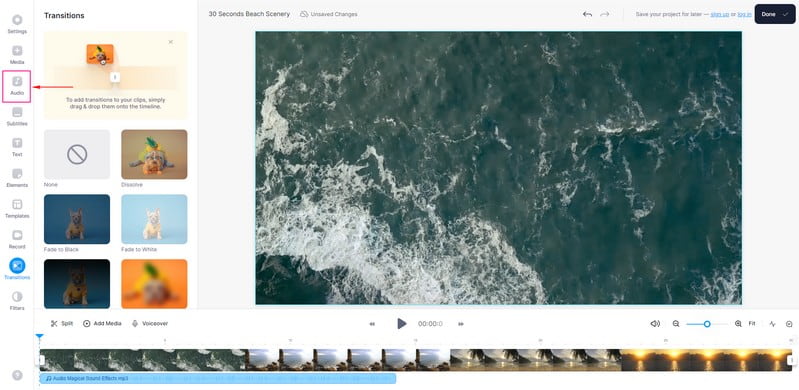Click the timecode display
Screen dimensions: 799x390
pyautogui.click(x=430, y=324)
